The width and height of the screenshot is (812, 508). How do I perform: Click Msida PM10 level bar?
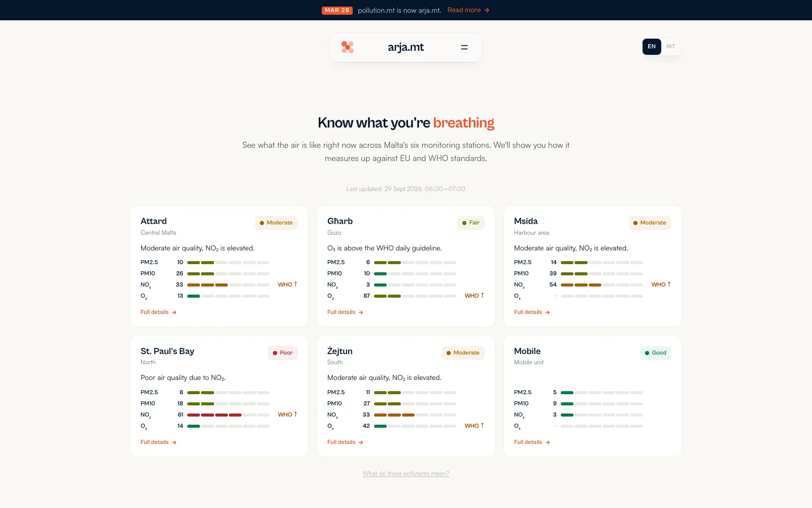pos(602,274)
